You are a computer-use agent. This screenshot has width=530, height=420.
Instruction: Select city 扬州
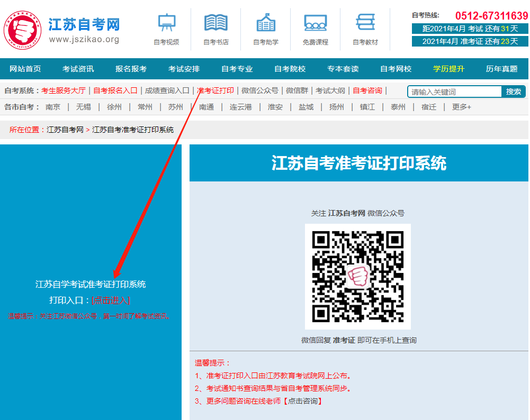click(337, 107)
